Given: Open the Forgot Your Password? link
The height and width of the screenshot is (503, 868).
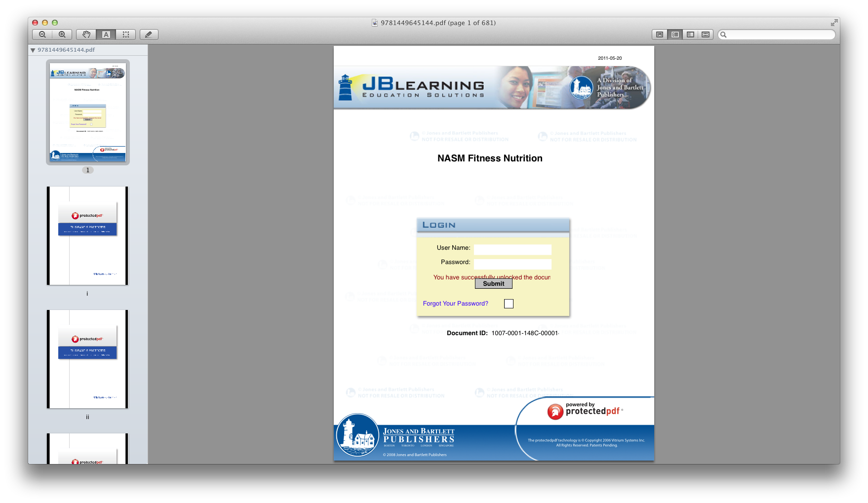Looking at the screenshot, I should [455, 304].
